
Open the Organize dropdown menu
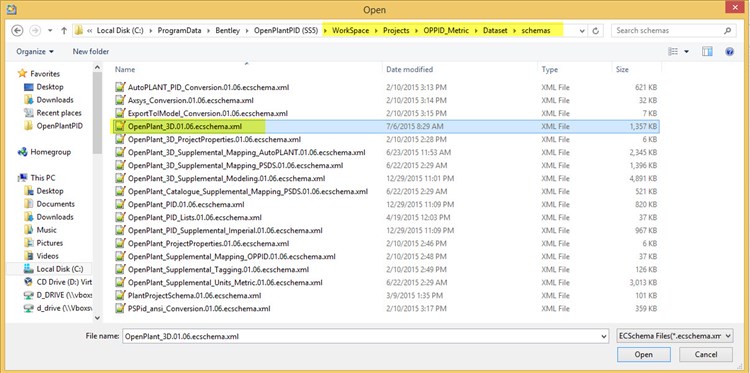pyautogui.click(x=35, y=52)
